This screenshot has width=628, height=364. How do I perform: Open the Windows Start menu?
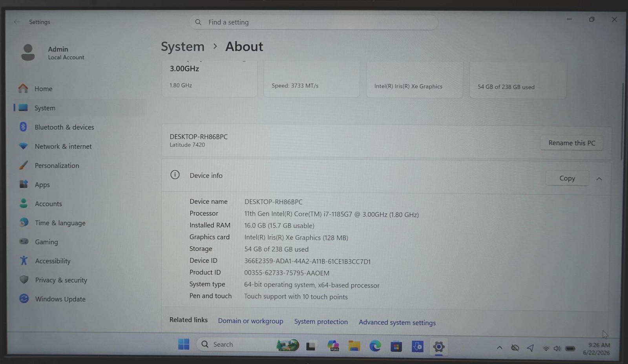click(183, 344)
